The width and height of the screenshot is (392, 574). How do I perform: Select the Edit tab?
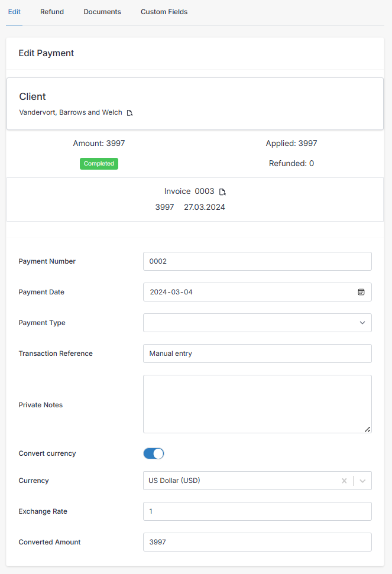14,11
